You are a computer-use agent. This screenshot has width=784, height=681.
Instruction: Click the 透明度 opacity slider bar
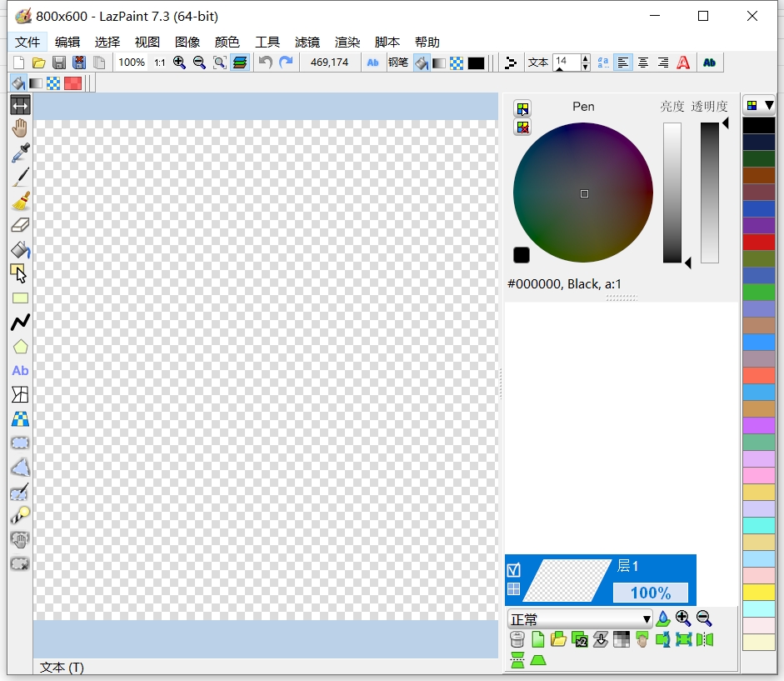[x=710, y=193]
